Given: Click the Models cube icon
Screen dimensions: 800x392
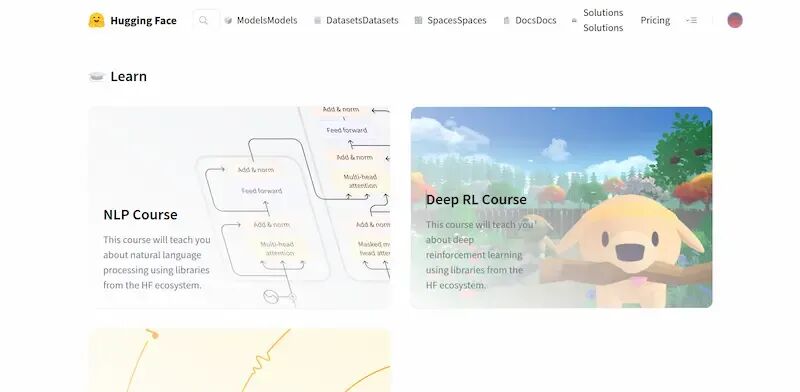Looking at the screenshot, I should [x=228, y=20].
